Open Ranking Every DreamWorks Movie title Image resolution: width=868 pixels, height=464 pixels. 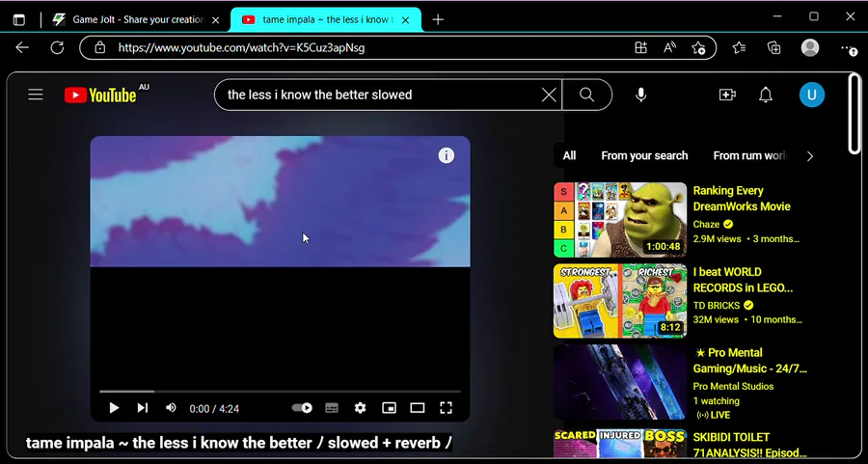point(742,198)
